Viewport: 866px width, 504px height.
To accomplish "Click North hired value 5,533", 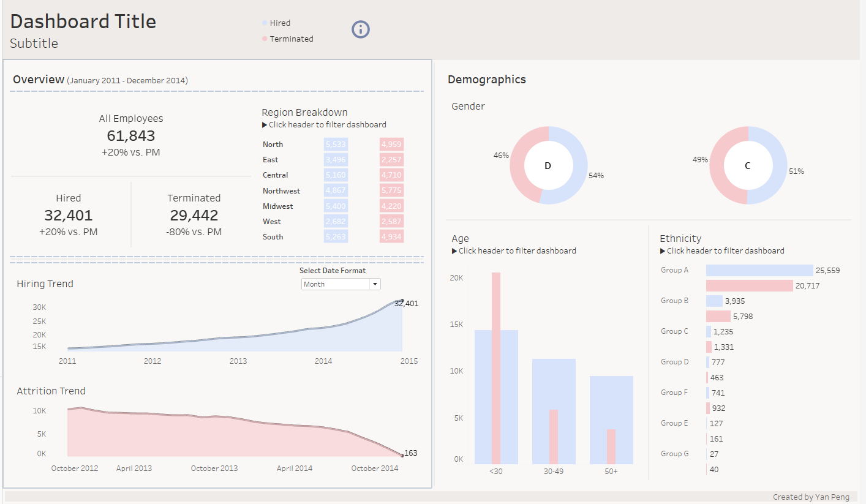I will click(x=336, y=145).
